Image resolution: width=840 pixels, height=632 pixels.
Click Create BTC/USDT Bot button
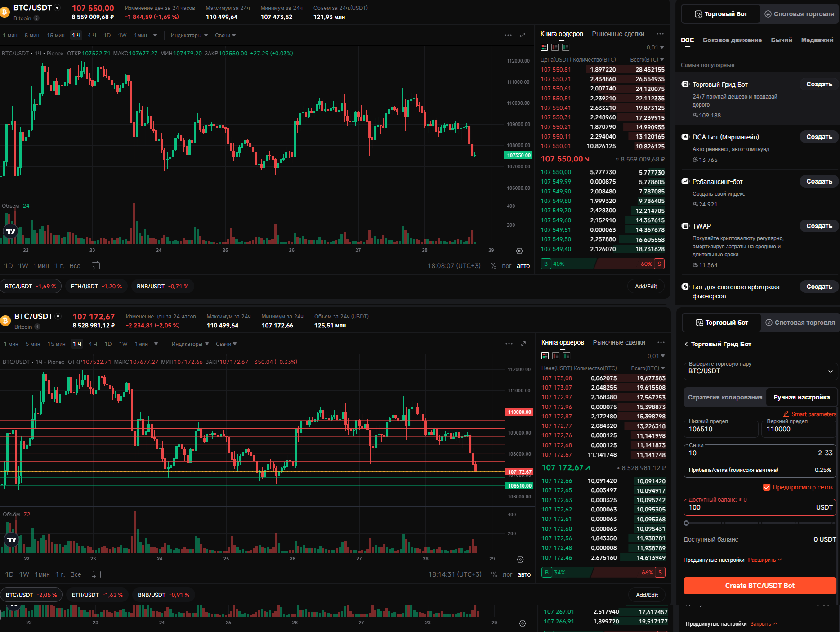[760, 586]
